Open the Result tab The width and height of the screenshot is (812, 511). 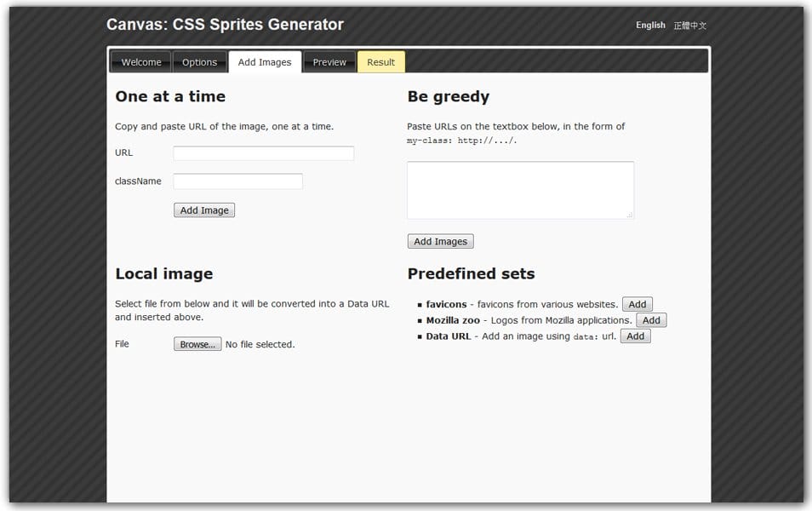[380, 61]
